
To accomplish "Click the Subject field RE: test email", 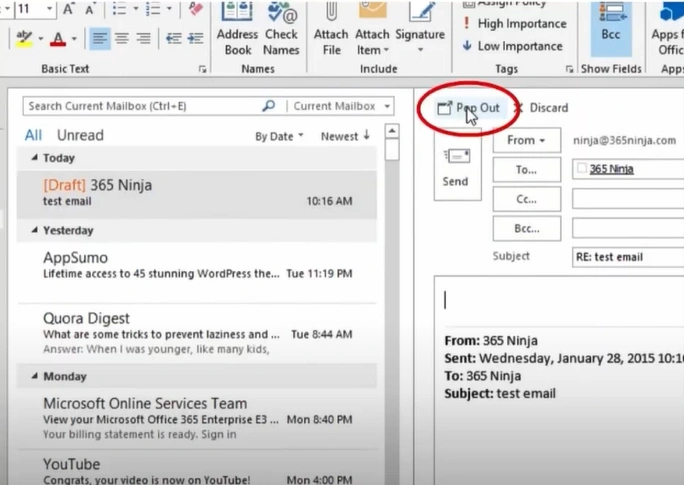I will tap(628, 257).
